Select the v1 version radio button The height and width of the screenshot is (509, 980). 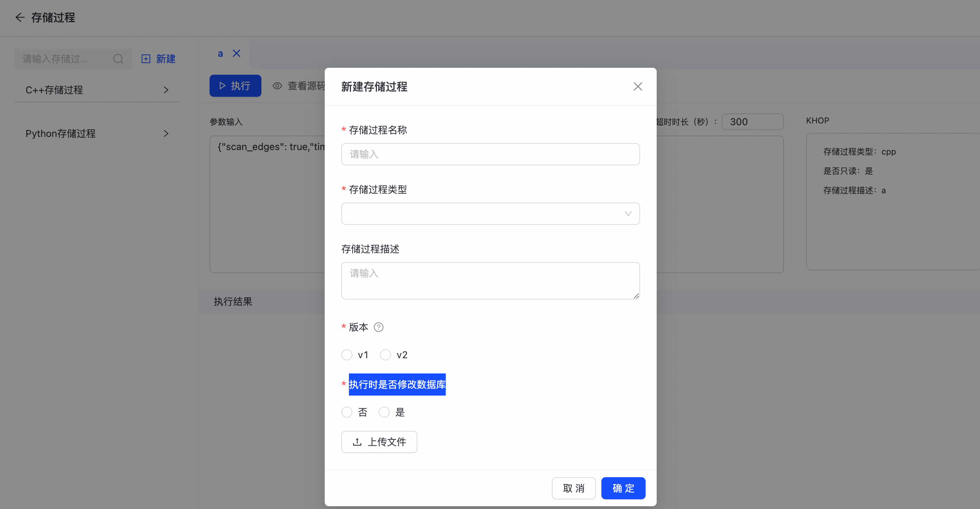coord(346,354)
